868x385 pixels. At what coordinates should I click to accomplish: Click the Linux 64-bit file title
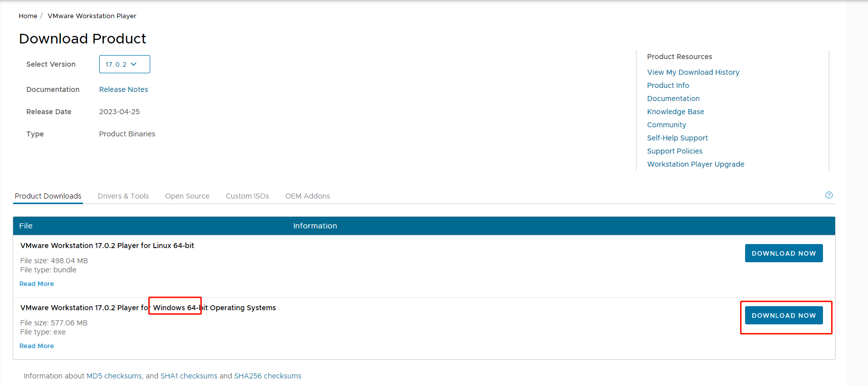tap(107, 246)
